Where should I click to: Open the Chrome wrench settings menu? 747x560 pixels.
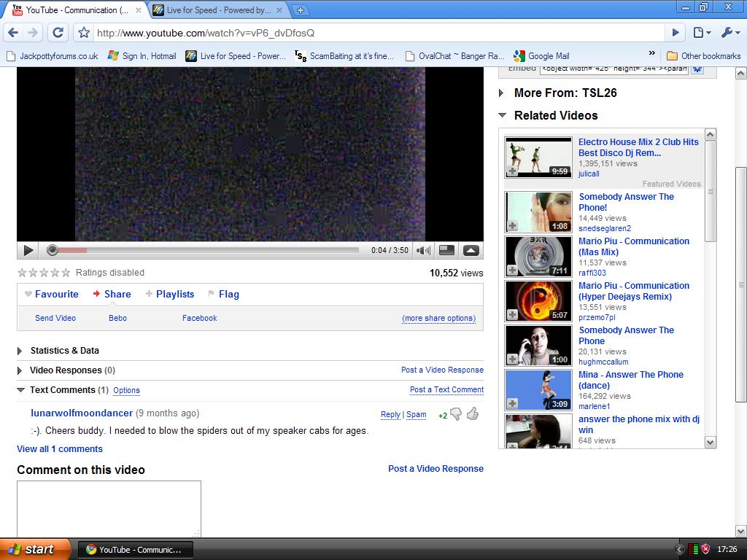[x=730, y=33]
